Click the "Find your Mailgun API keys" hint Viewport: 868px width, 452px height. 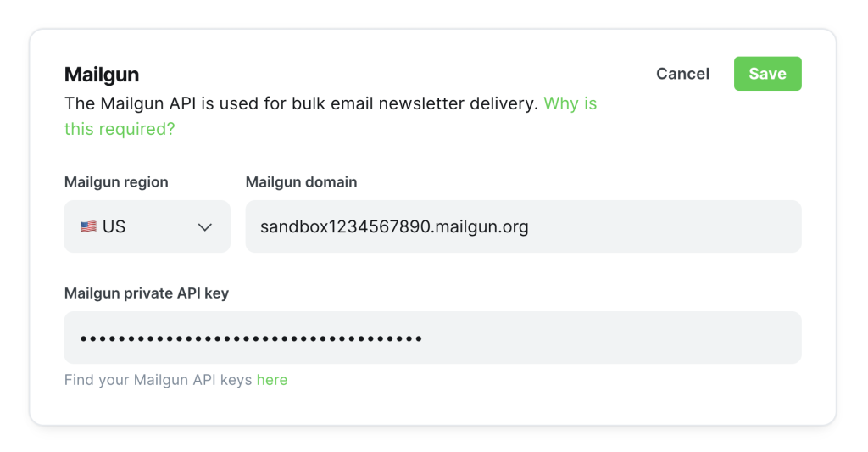point(159,380)
